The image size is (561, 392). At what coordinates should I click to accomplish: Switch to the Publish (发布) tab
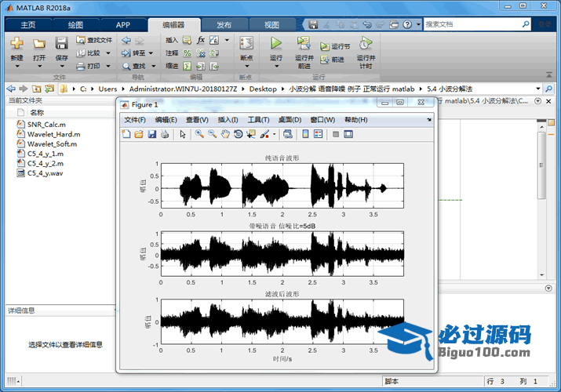[x=224, y=25]
